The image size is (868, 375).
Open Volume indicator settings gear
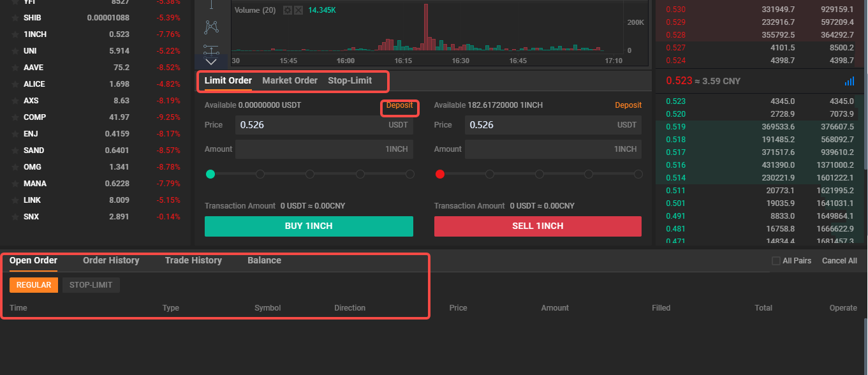coord(288,10)
